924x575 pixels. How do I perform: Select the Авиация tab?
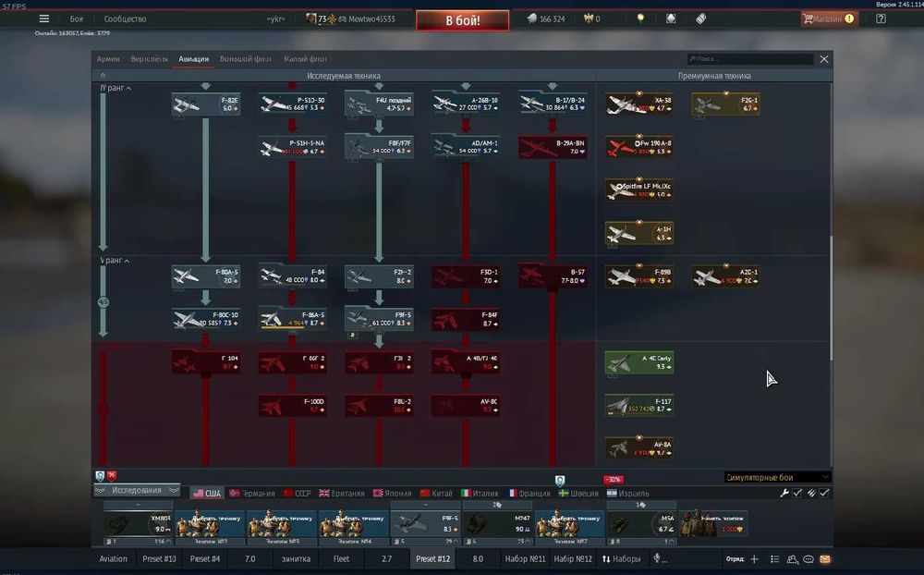(x=194, y=59)
